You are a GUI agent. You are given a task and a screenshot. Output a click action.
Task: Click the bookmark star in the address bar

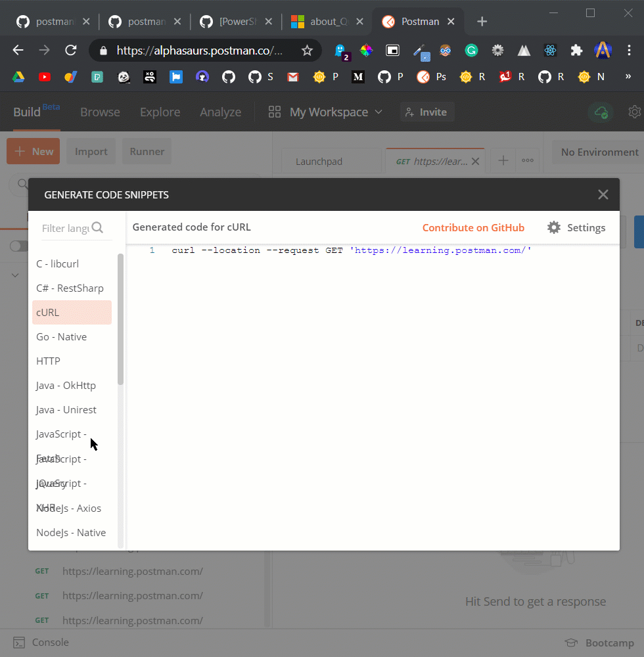(307, 50)
